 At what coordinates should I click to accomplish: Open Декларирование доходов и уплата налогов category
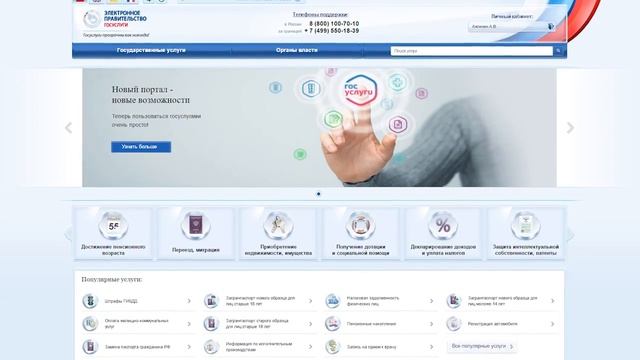click(x=443, y=233)
